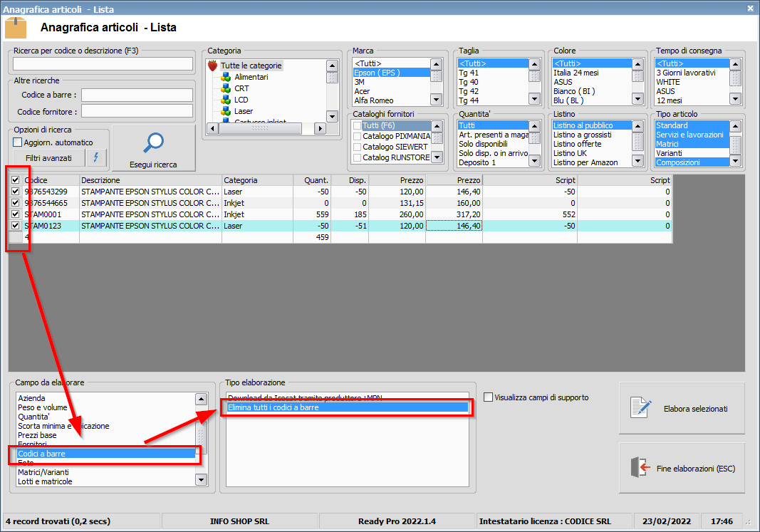Screen dimensions: 760x532
Task: Click the Descrizione column header
Action: pos(150,180)
